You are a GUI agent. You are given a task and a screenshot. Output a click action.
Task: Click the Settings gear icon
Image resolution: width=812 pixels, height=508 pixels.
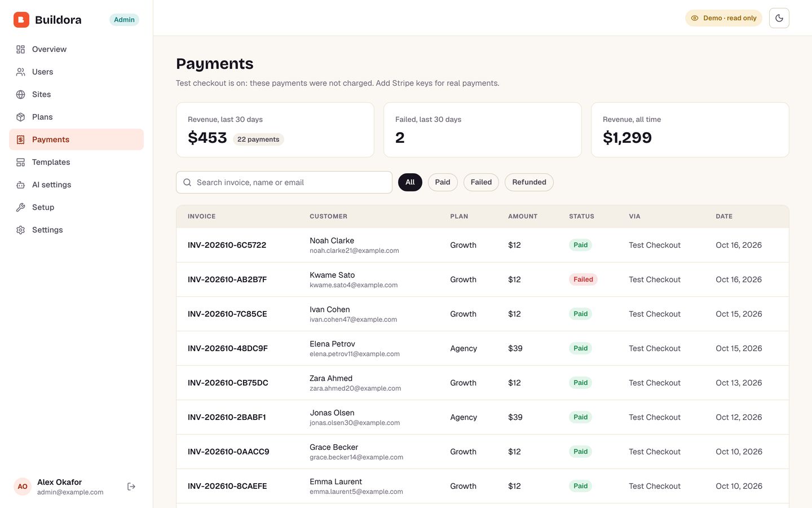[21, 230]
